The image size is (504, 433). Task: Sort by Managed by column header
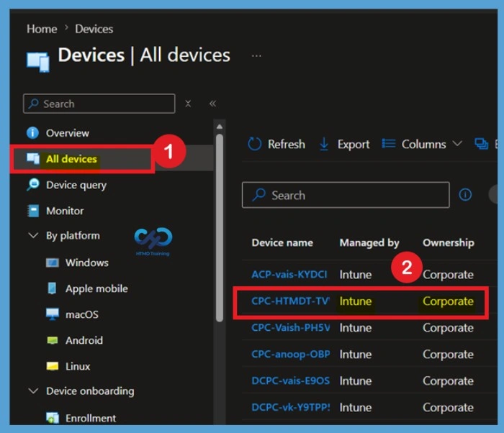[x=369, y=243]
